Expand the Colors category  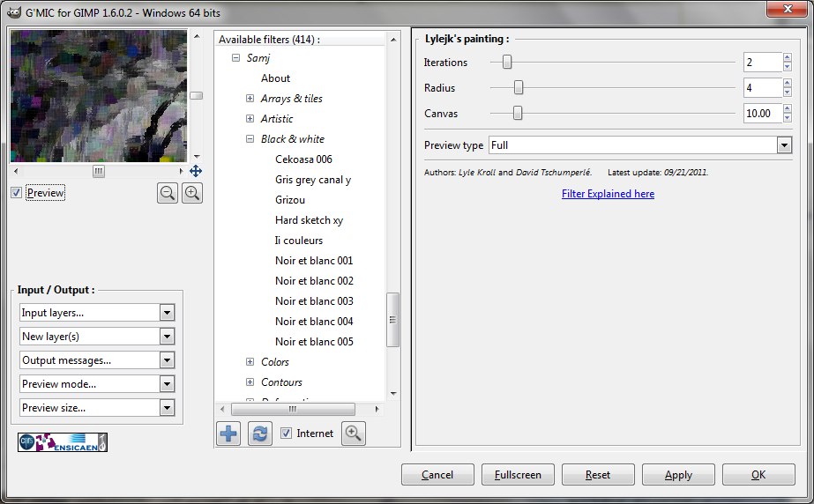tap(250, 362)
